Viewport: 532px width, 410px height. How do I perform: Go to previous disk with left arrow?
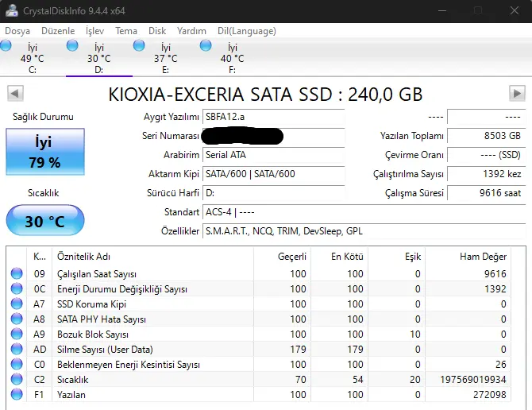point(15,93)
